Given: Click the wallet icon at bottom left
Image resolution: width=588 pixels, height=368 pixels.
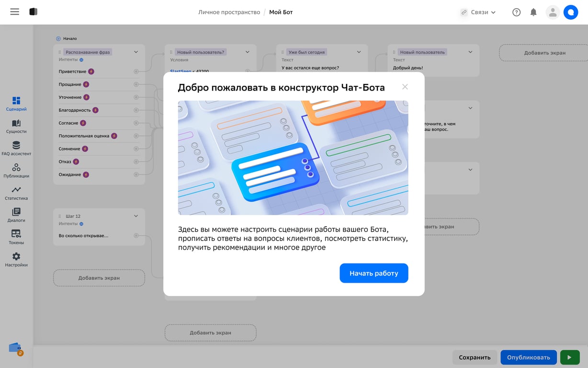Looking at the screenshot, I should 16,349.
